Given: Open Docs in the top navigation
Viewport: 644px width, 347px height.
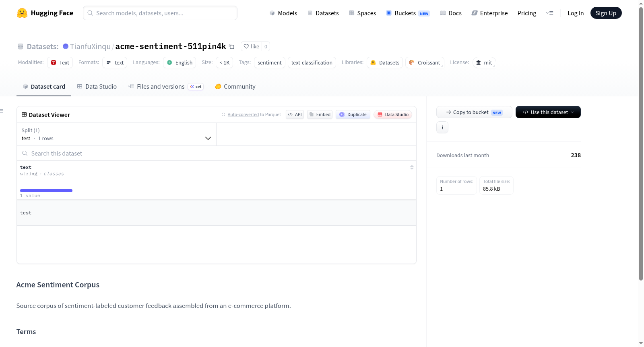Looking at the screenshot, I should (451, 13).
